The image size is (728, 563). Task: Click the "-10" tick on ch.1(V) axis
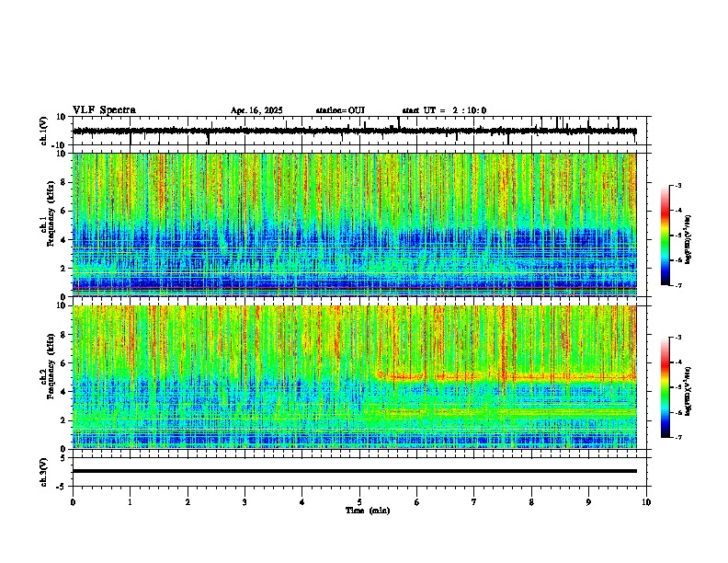pos(59,145)
